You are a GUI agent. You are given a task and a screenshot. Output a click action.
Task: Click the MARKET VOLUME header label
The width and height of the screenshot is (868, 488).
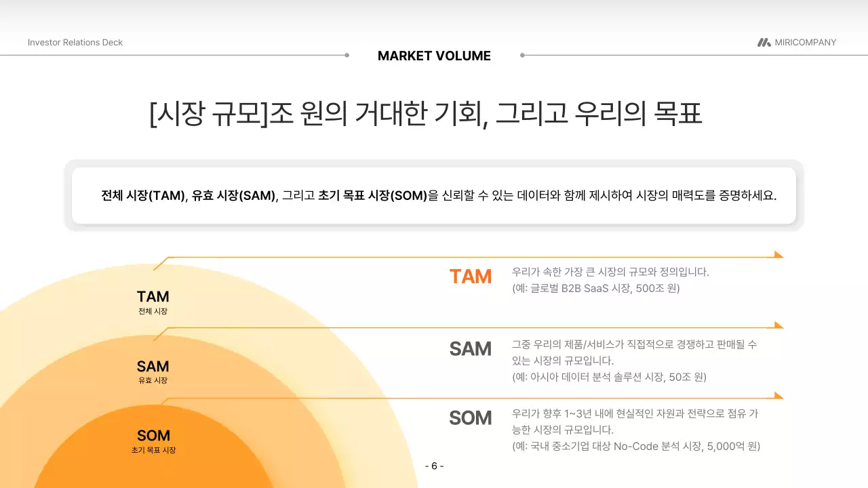(434, 56)
